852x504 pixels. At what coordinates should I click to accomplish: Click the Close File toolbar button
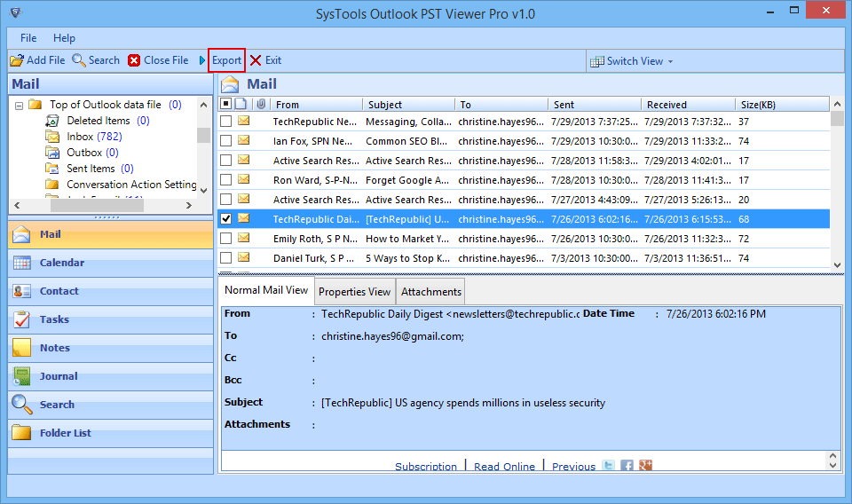click(x=158, y=60)
